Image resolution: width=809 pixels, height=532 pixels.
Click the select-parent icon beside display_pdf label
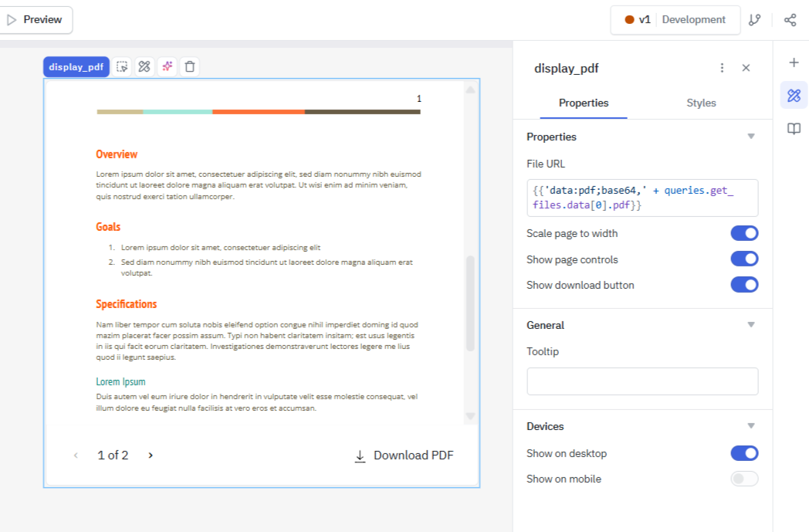tap(122, 67)
